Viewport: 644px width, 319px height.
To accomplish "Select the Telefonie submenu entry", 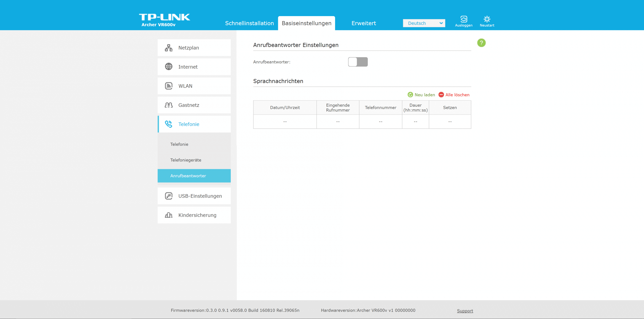I will click(179, 144).
